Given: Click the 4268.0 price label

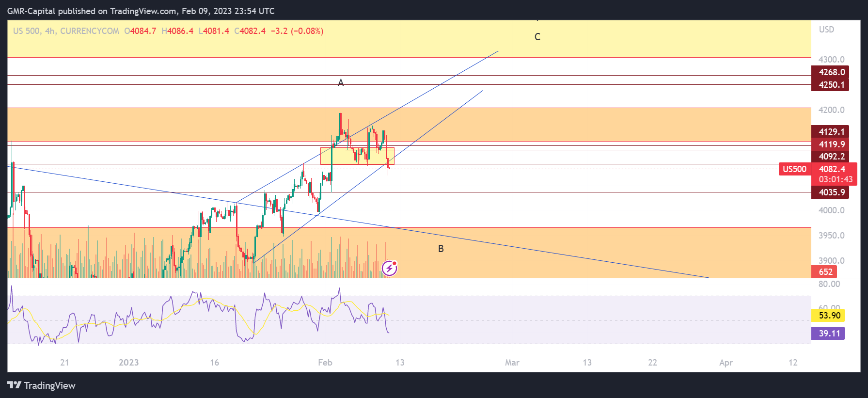Looking at the screenshot, I should click(830, 72).
